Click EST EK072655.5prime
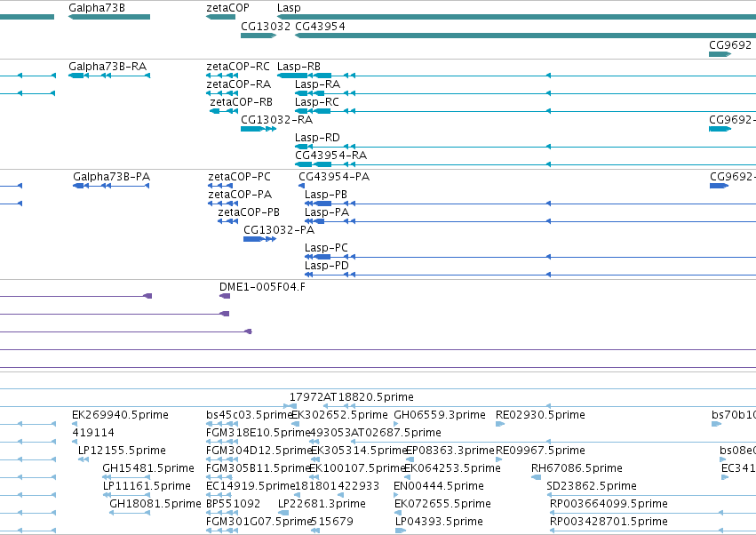This screenshot has height=535, width=756. [x=442, y=504]
